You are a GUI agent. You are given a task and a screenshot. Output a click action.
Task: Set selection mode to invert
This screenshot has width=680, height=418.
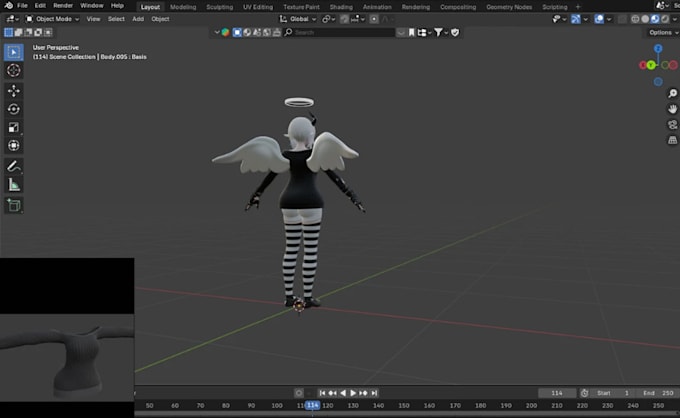click(x=38, y=33)
